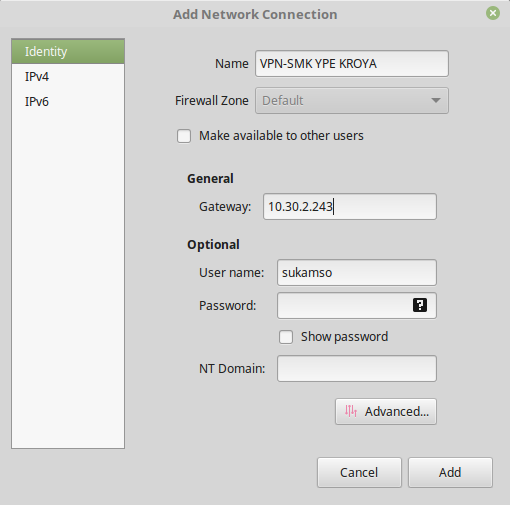Select the Identity tab

click(68, 52)
